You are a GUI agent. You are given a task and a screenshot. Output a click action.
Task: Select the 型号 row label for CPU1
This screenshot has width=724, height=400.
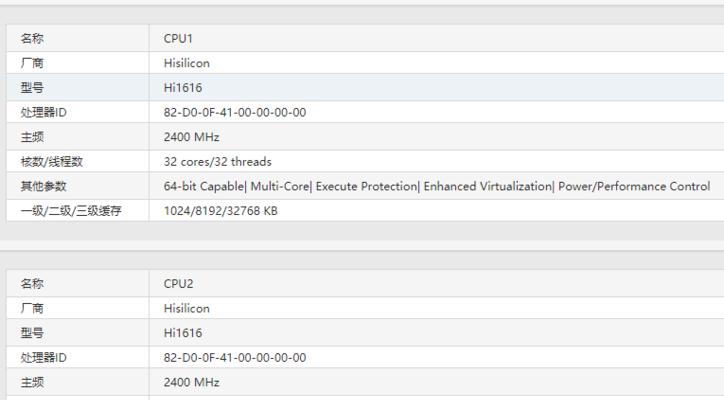coord(32,88)
